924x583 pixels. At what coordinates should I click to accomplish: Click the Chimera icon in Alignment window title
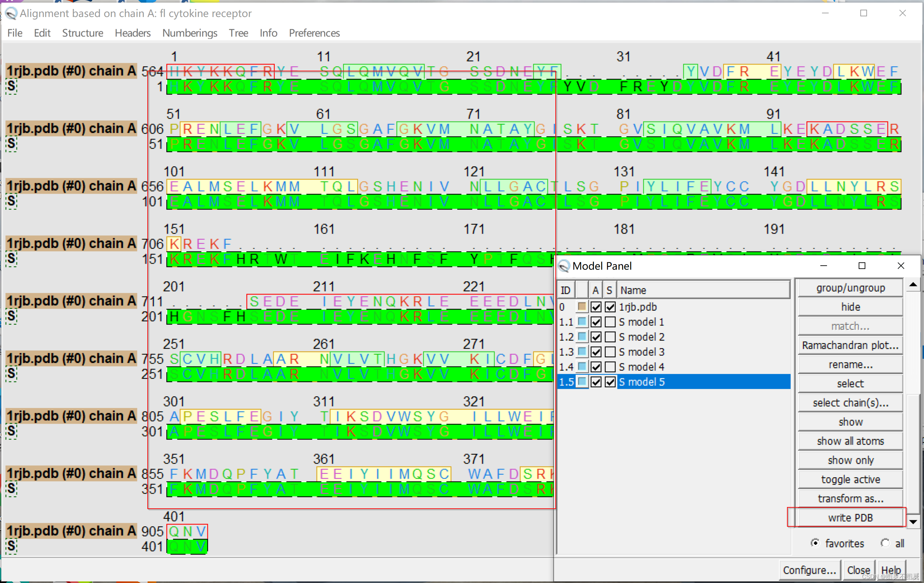coord(11,13)
